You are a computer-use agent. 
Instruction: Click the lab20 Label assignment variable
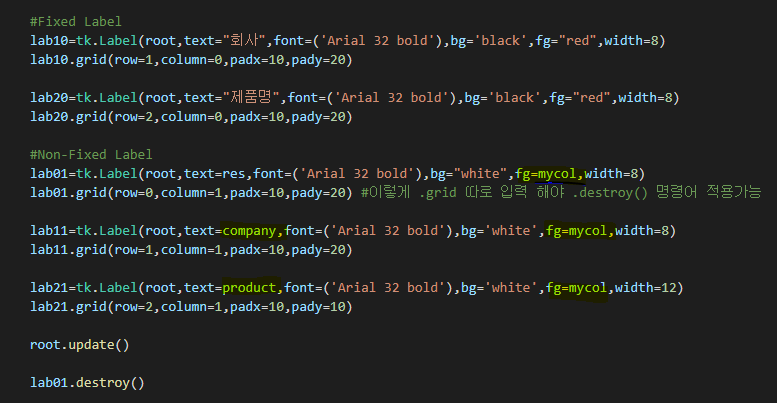[49, 98]
